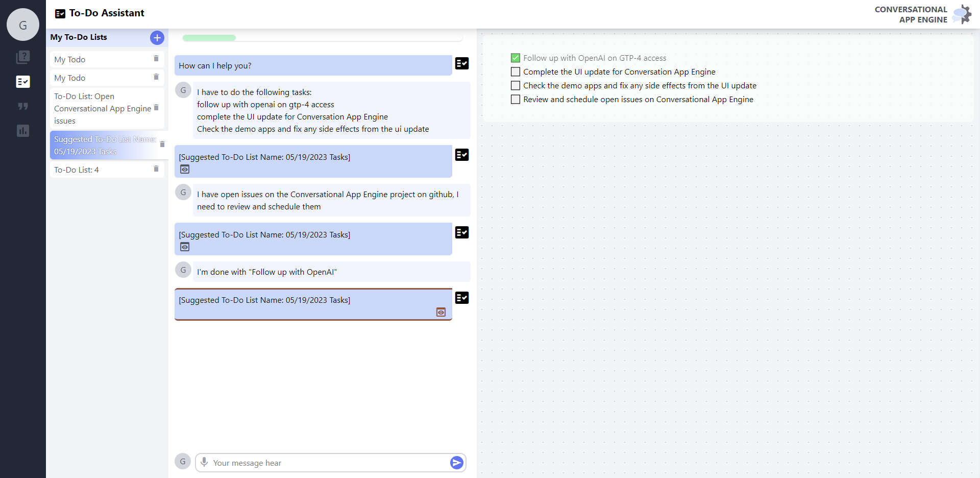
Task: Open the To-Do checklist sidebar icon
Action: 23,82
